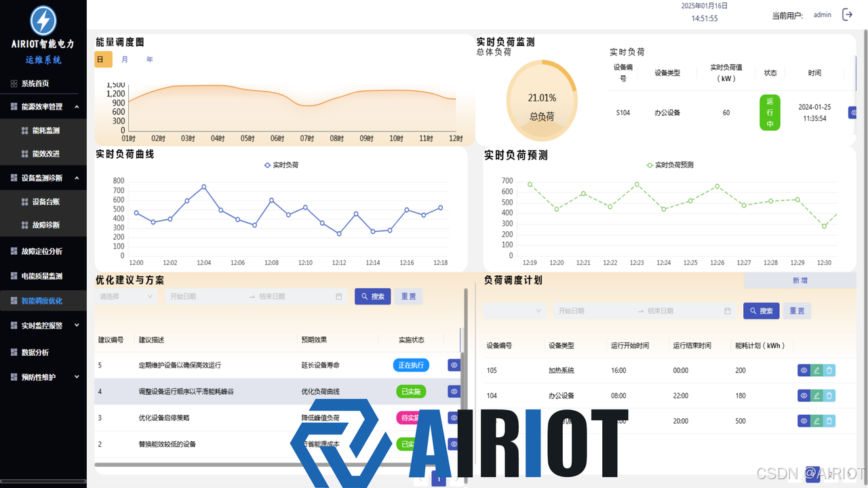This screenshot has width=868, height=488.
Task: Open 能耗监测 in the sidebar
Action: pos(43,131)
